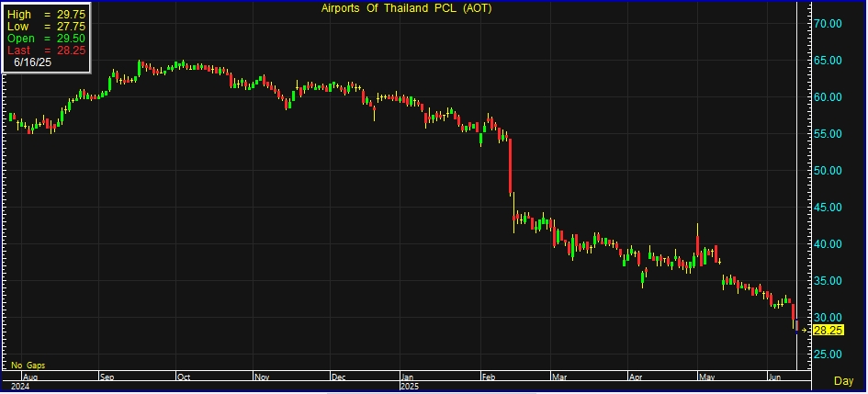
Task: Click the High = 29.75 readout
Action: (x=46, y=15)
